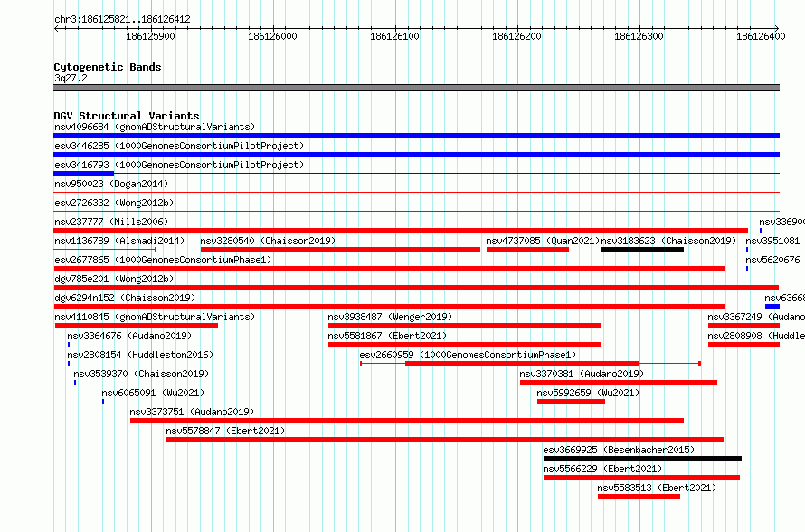Click nsv5581867 (Ebert2021) label
The height and width of the screenshot is (532, 805).
pos(387,336)
